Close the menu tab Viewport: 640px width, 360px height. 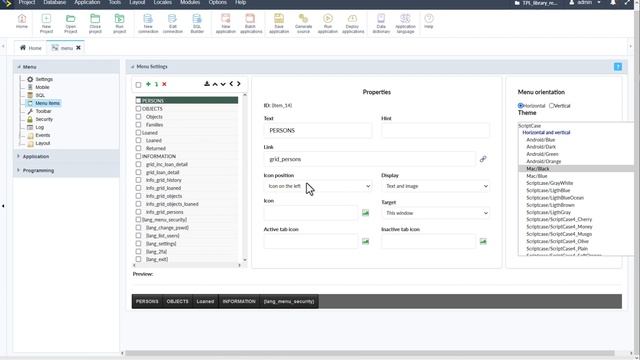(x=78, y=48)
